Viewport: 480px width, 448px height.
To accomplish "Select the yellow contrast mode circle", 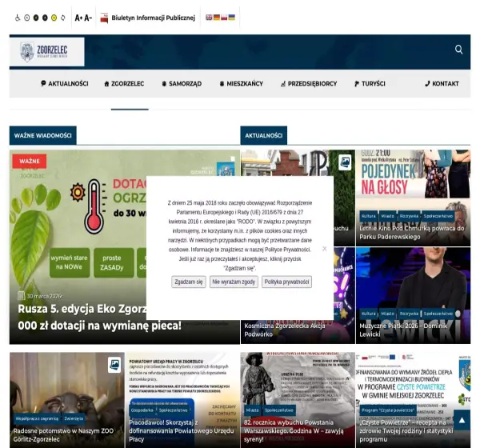I will coord(54,18).
